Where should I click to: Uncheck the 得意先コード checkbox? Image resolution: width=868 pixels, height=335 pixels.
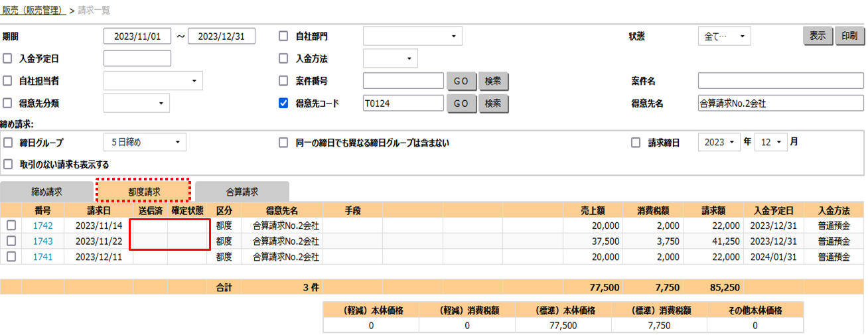tap(283, 103)
